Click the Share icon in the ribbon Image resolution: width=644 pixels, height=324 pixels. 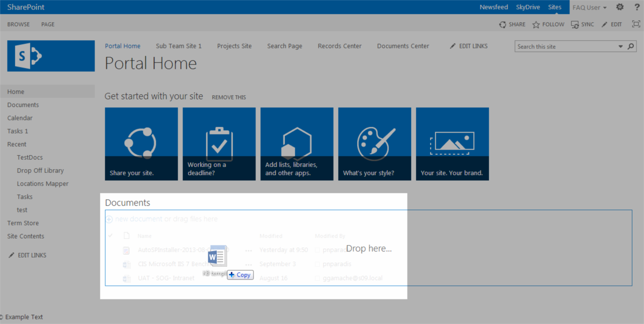(x=503, y=24)
